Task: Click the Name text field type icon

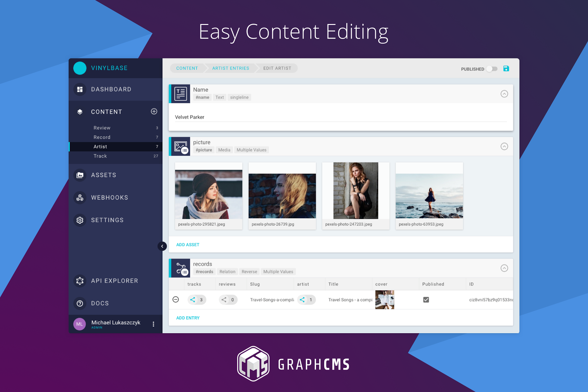Action: pos(180,94)
